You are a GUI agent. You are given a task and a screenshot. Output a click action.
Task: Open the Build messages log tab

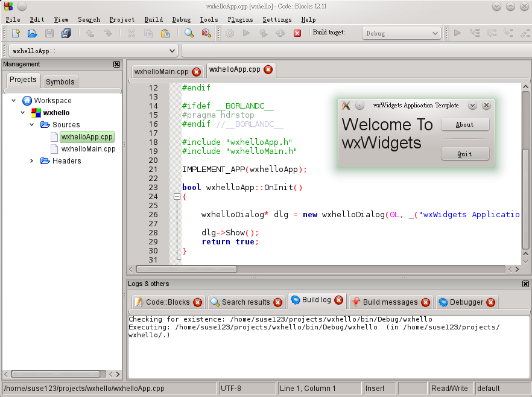390,302
